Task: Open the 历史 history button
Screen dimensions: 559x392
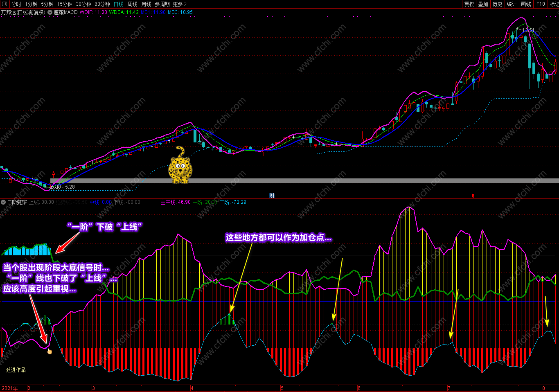Action: 498,4
